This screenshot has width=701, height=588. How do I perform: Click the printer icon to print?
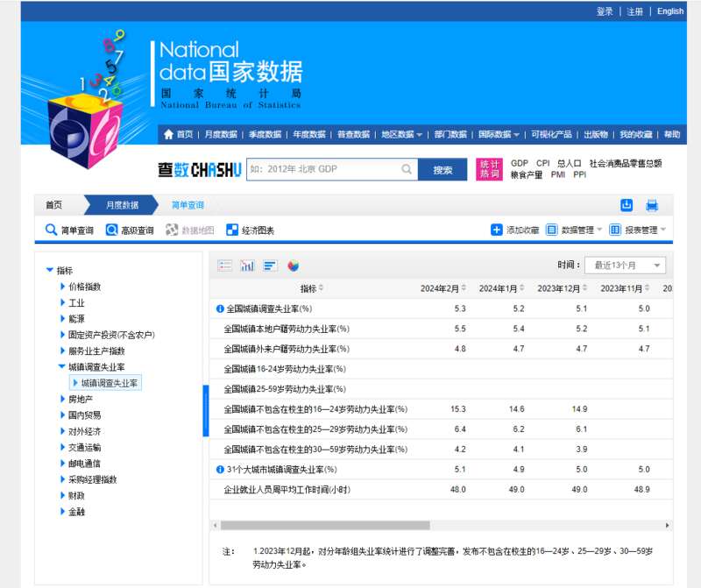(x=652, y=205)
